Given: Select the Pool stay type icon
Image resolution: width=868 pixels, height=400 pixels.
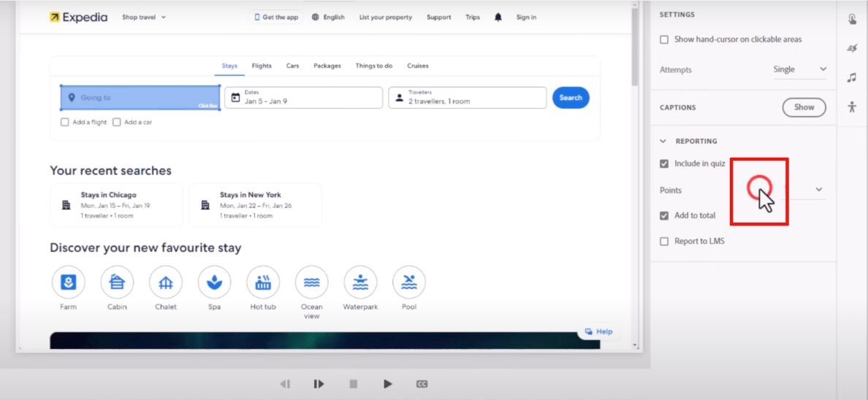Looking at the screenshot, I should tap(409, 282).
